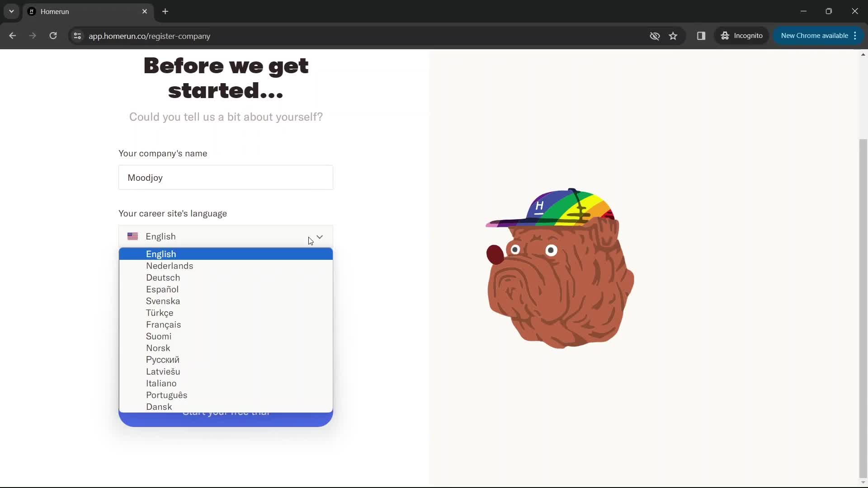The width and height of the screenshot is (868, 488).
Task: View site information icon in address bar
Action: 77,36
